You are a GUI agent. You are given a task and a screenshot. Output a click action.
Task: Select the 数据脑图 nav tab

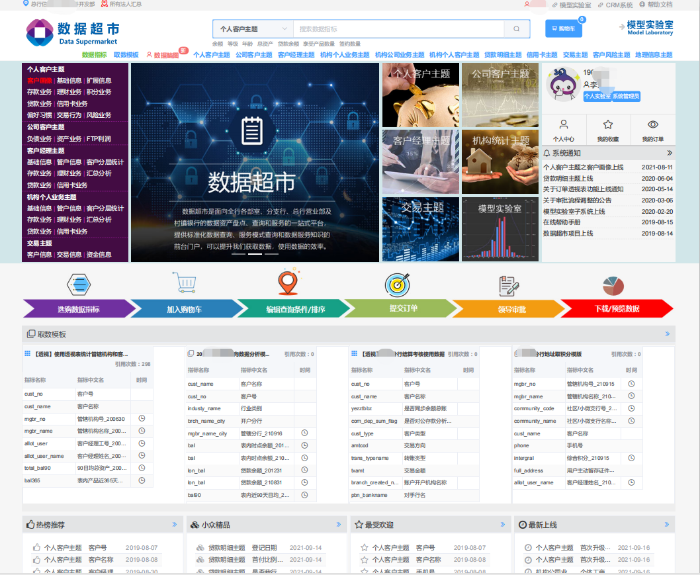[163, 55]
